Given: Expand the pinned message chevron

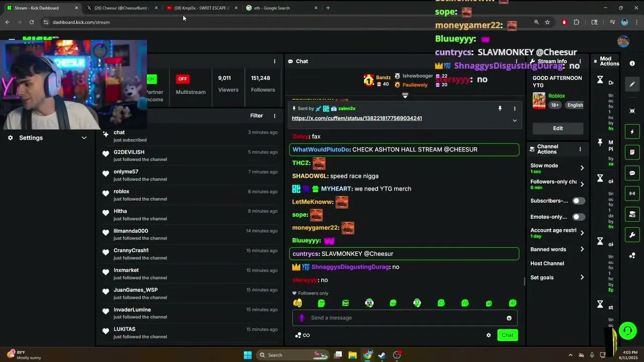Looking at the screenshot, I should [x=514, y=121].
